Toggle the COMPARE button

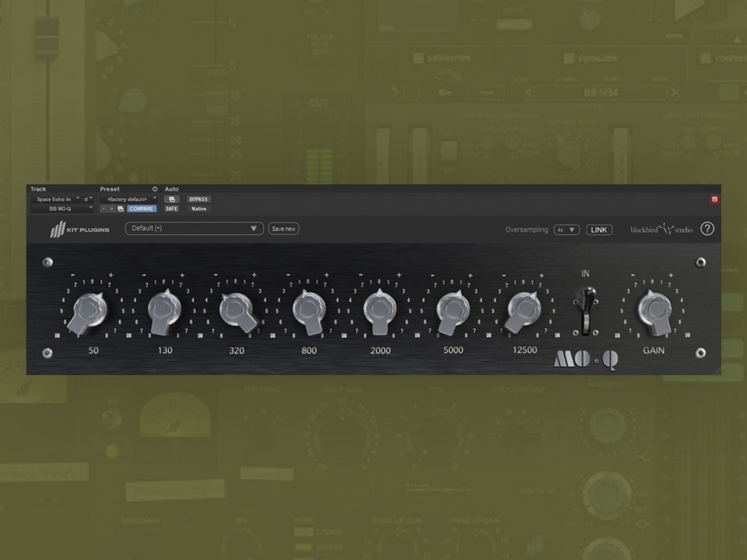coord(142,208)
